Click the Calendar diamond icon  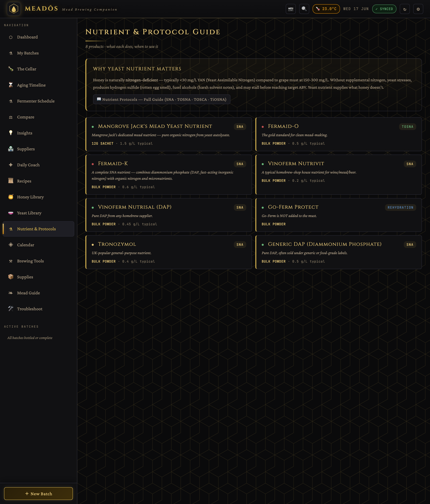(11, 245)
